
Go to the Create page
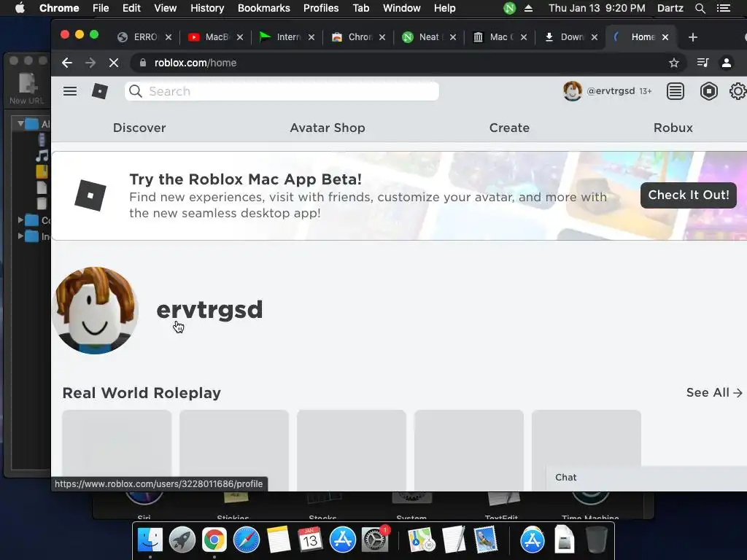tap(509, 128)
